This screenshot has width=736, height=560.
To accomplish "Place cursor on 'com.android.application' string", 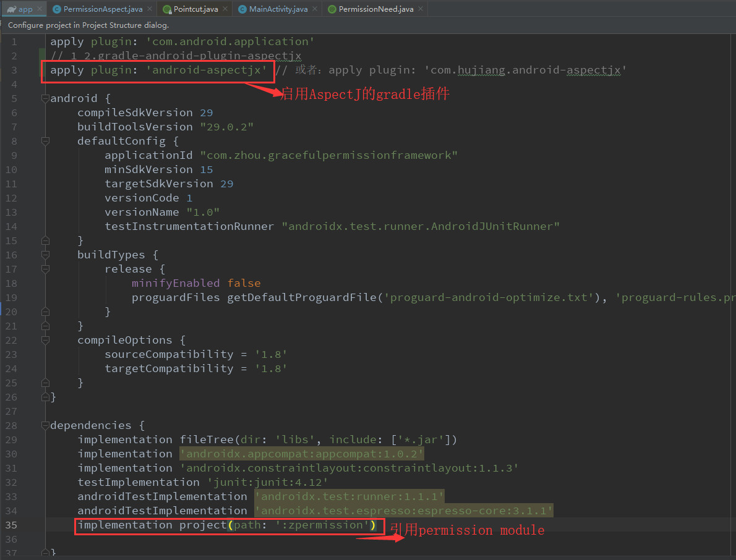I will click(x=230, y=42).
